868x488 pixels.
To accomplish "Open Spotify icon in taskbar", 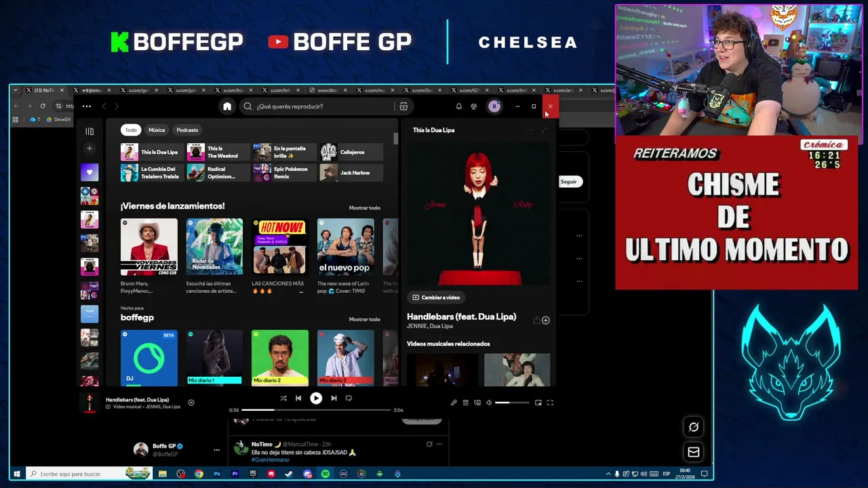I will tap(325, 474).
